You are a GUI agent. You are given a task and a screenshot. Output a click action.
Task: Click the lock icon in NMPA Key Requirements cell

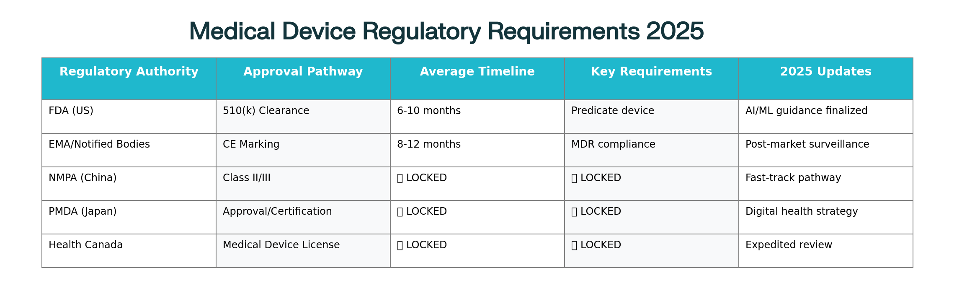574,178
